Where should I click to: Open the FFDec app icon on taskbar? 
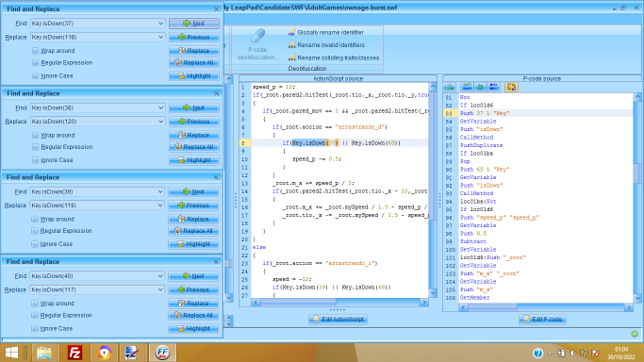click(x=162, y=353)
